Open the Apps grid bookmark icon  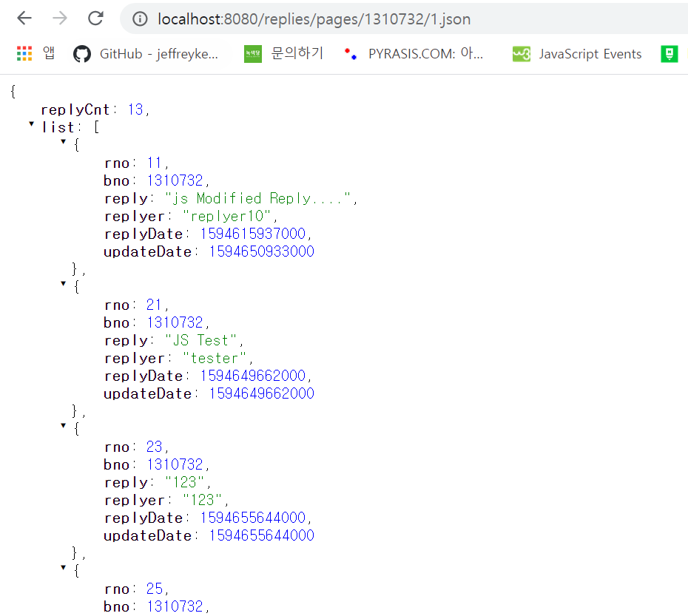[x=24, y=53]
